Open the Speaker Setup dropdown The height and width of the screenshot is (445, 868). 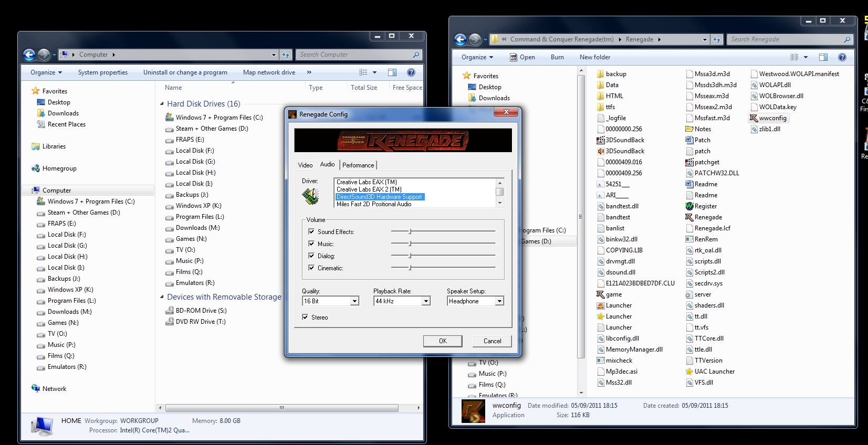click(499, 301)
